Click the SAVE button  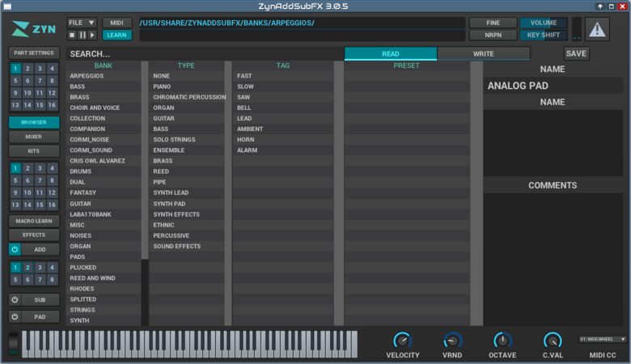(576, 53)
